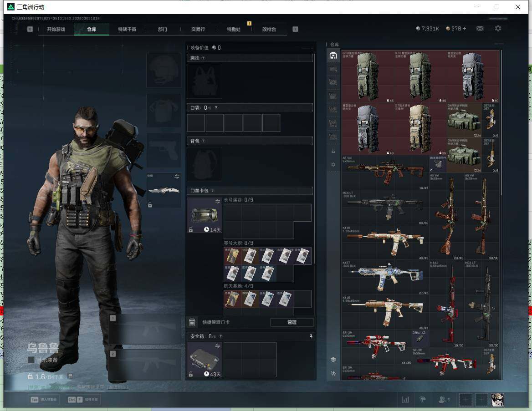Click the 管理 button for key cards

[292, 322]
